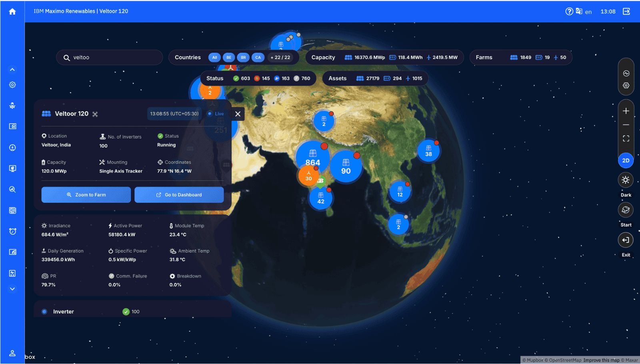The height and width of the screenshot is (364, 640).
Task: Click the sign-out icon at top right
Action: coord(626,11)
